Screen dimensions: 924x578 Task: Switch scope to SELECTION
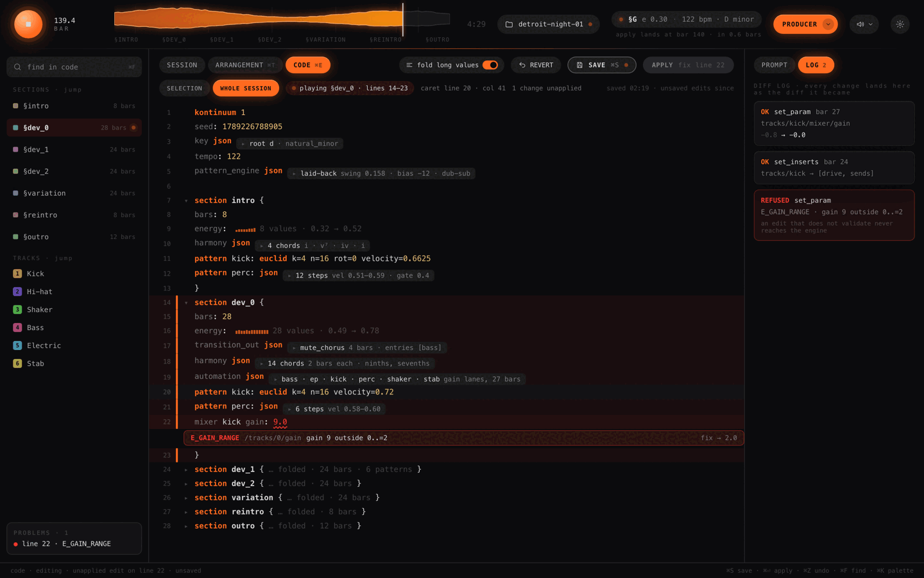pos(184,88)
